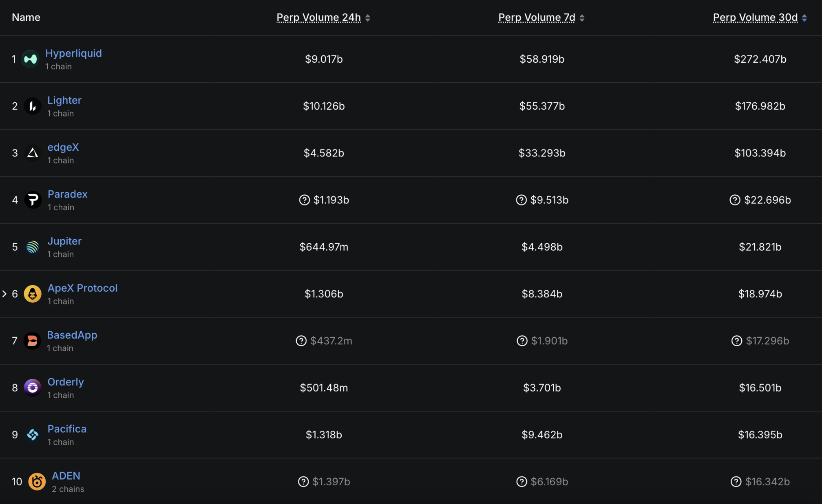Screen dimensions: 822x504
Task: Click the Pacifica logo icon
Action: [x=33, y=435]
